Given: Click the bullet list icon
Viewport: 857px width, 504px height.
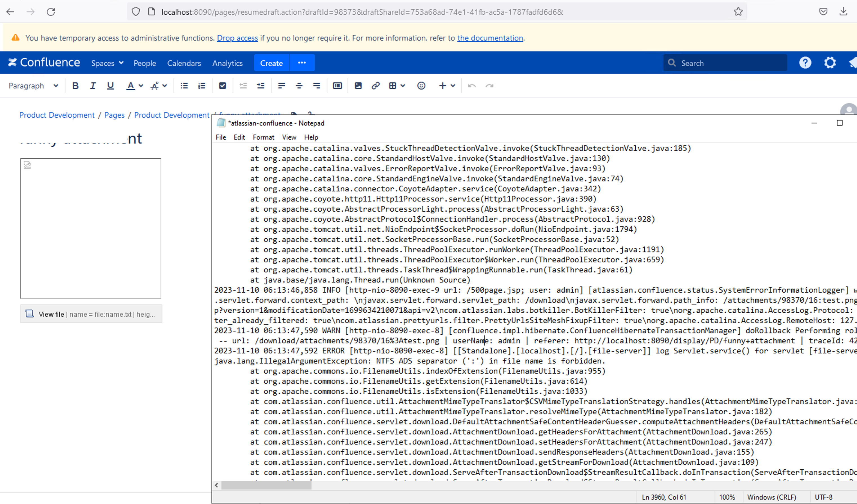Looking at the screenshot, I should tap(184, 86).
